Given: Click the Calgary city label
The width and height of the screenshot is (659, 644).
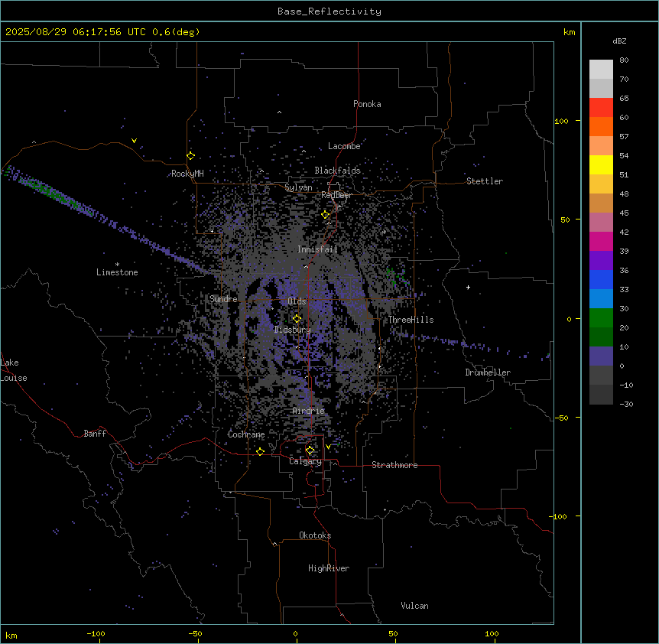Looking at the screenshot, I should tap(305, 461).
